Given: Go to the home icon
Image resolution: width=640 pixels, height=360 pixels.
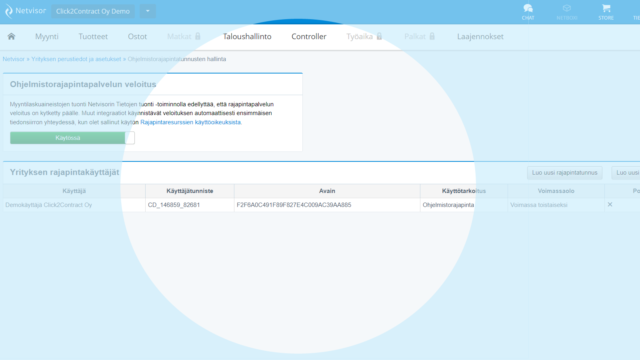Looking at the screenshot, I should (x=11, y=36).
